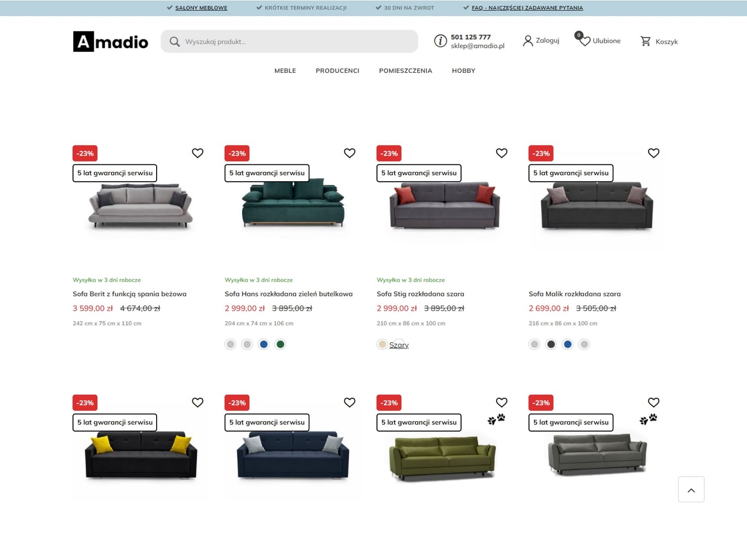
Task: Open the SALONY MEBLOWE link
Action: (201, 8)
